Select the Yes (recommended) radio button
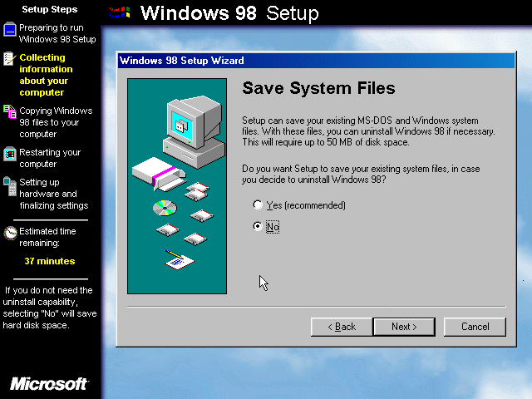Image resolution: width=532 pixels, height=399 pixels. point(258,205)
